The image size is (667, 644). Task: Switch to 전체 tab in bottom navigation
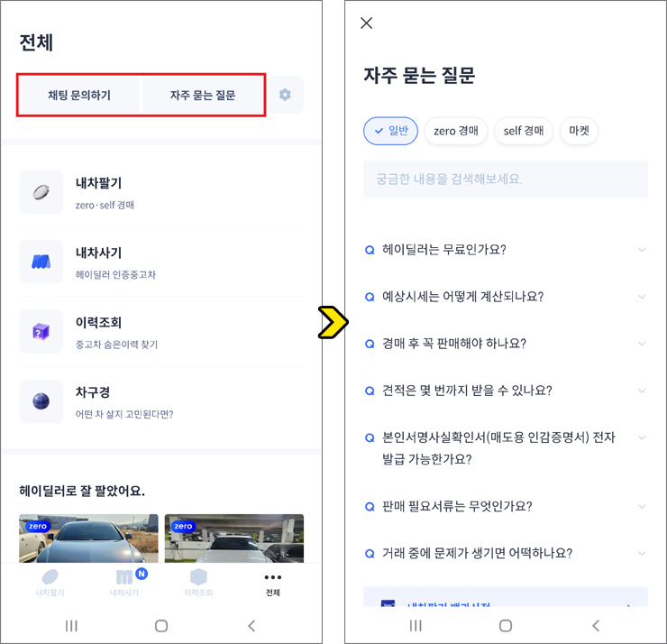(272, 583)
